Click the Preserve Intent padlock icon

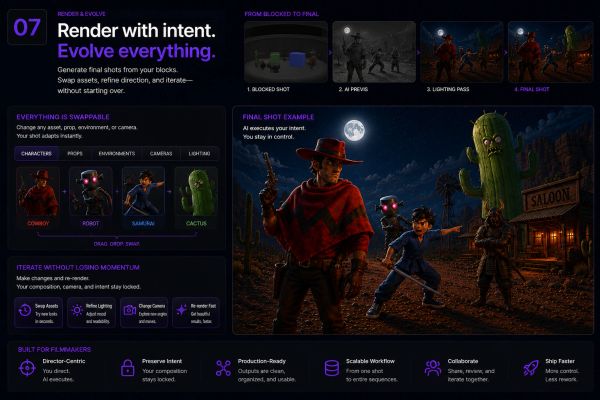click(x=127, y=368)
